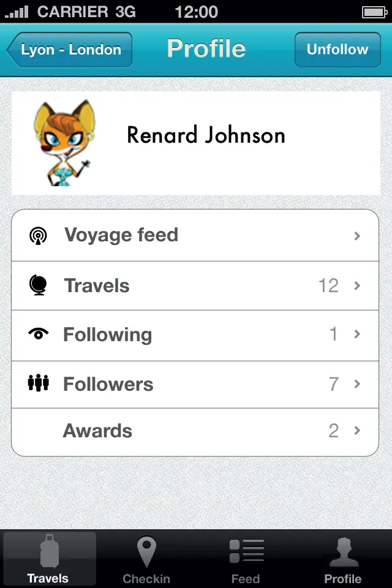Switch to the Feed tab

pyautogui.click(x=246, y=559)
